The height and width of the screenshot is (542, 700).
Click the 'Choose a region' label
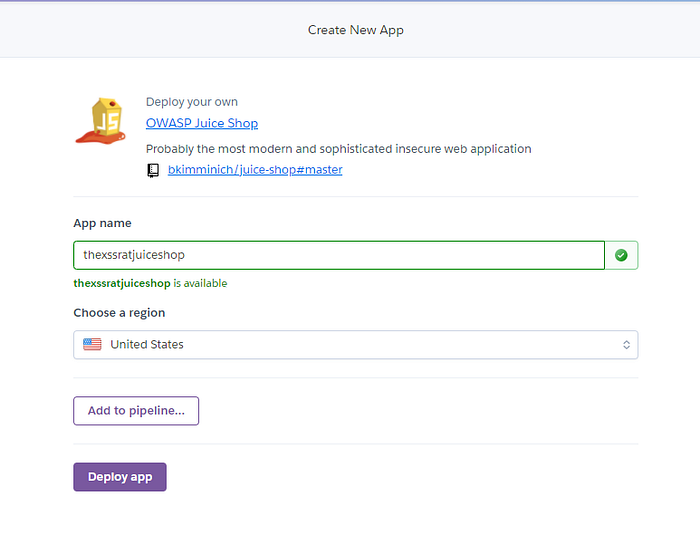(119, 313)
